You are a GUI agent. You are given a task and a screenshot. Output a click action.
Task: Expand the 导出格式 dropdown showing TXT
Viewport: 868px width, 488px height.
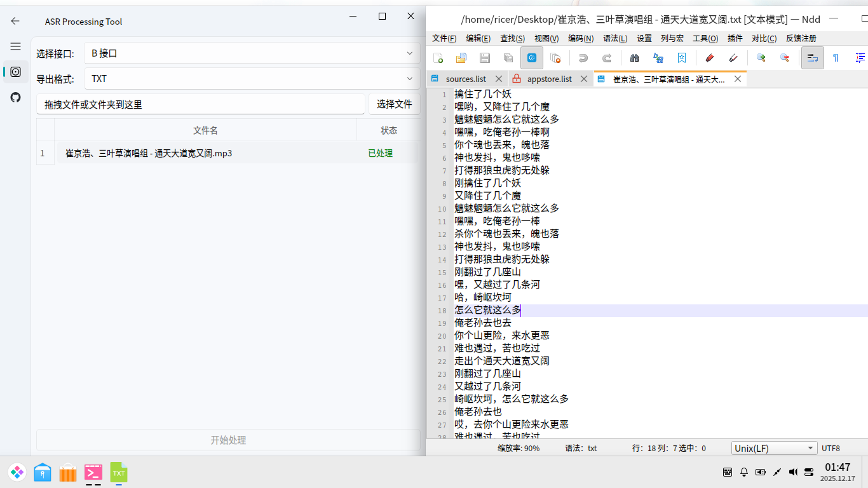(252, 79)
